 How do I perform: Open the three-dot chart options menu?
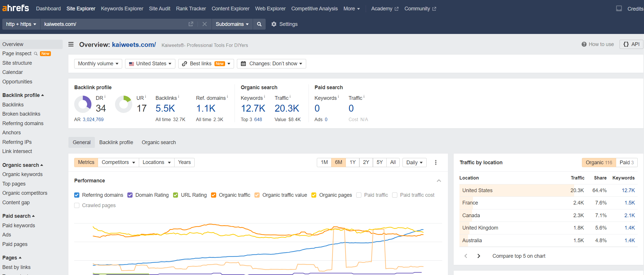(436, 163)
